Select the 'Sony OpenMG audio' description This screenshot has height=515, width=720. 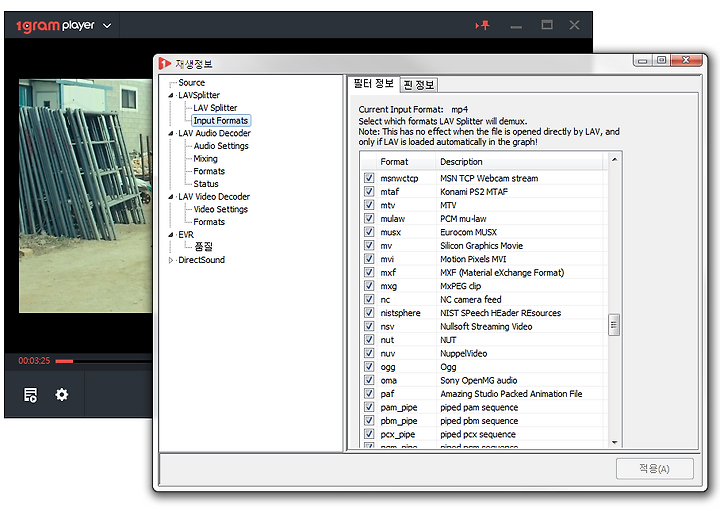(x=478, y=381)
